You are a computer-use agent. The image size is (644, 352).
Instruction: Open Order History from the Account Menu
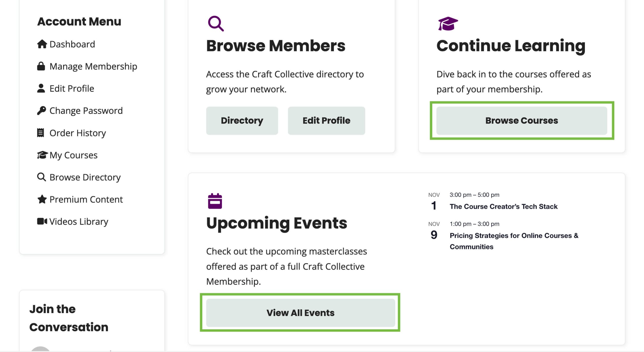point(78,132)
